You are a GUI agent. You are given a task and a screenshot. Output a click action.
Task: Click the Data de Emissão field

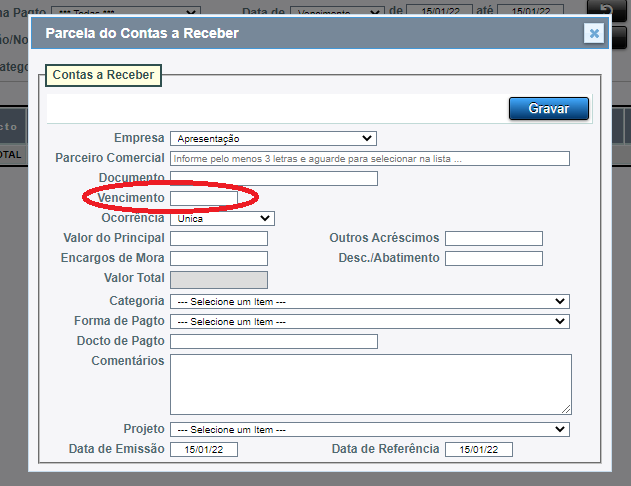(x=204, y=450)
